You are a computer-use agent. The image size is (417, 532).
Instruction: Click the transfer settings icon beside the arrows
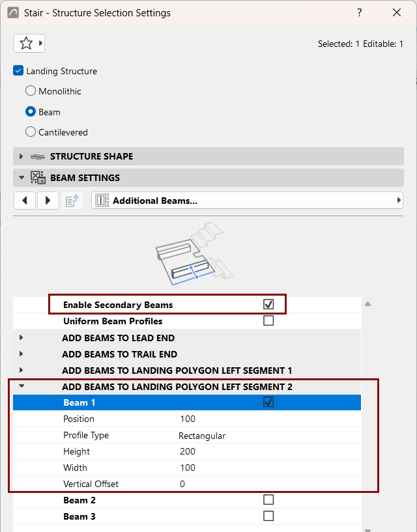(72, 201)
